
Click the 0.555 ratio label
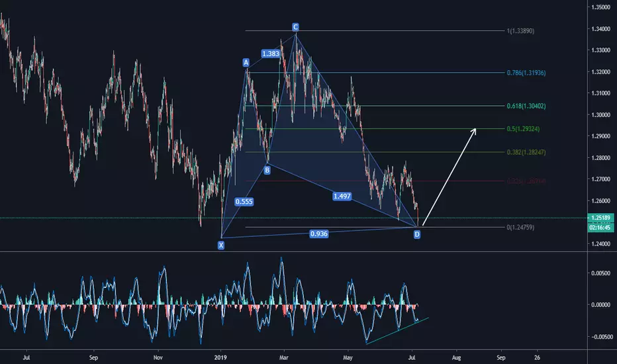pos(244,201)
